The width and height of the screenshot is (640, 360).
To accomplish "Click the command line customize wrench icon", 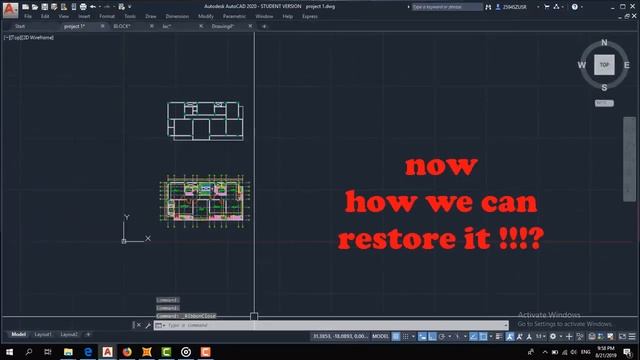I will pos(148,325).
